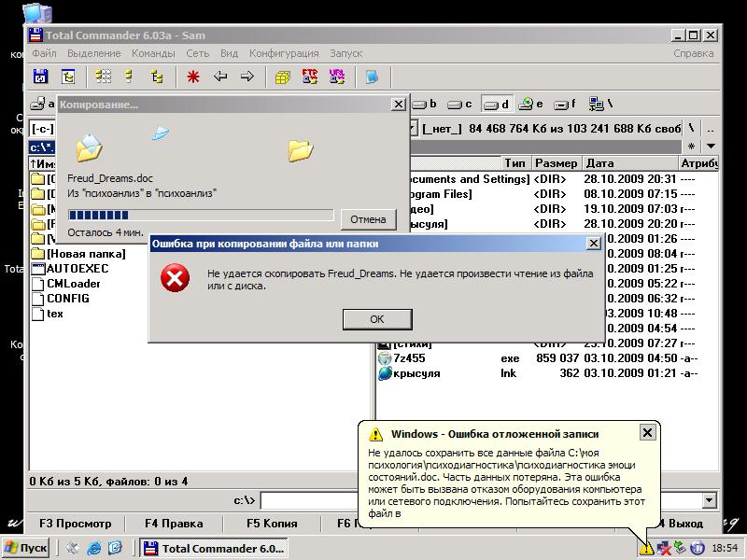
Task: Open the Выделение menu
Action: pos(94,53)
